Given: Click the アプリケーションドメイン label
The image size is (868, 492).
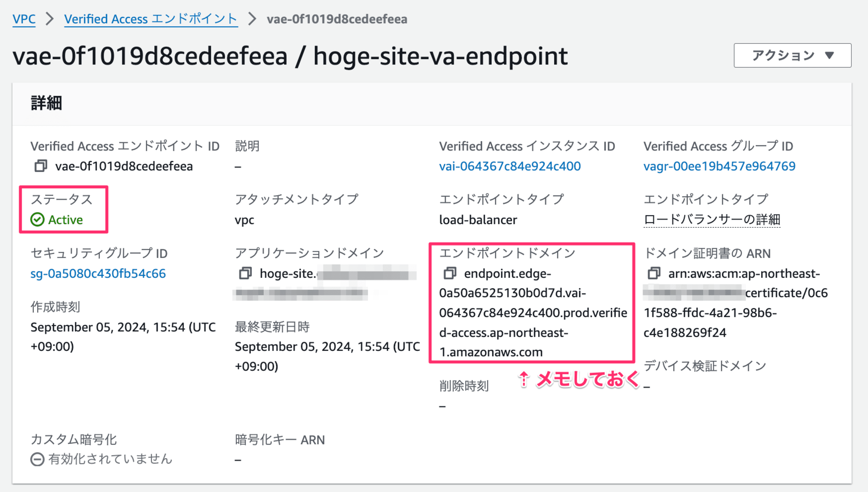Looking at the screenshot, I should click(x=309, y=253).
